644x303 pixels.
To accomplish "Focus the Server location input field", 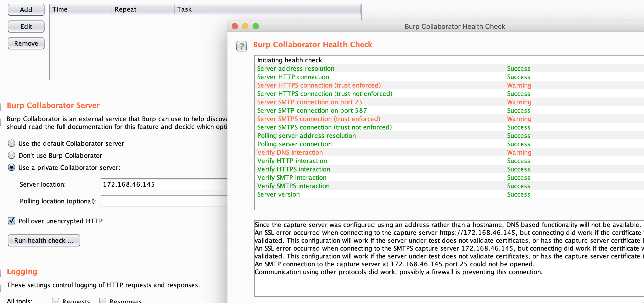I will click(164, 184).
